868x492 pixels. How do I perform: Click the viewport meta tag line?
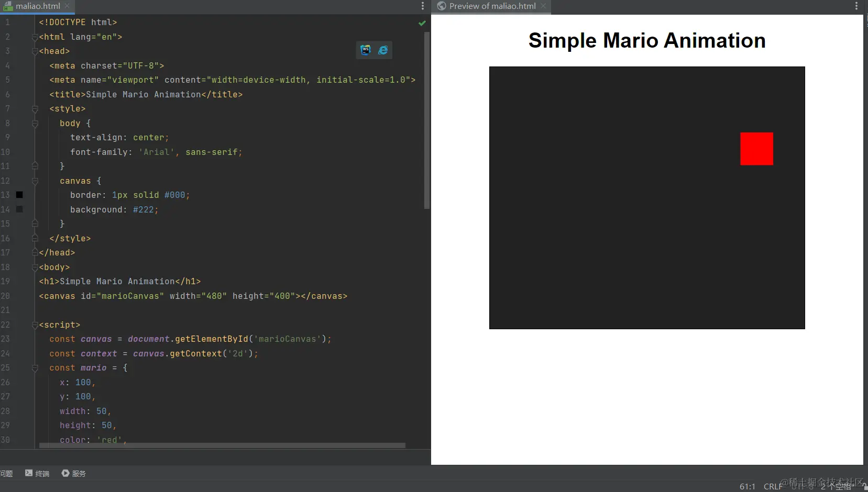(233, 80)
